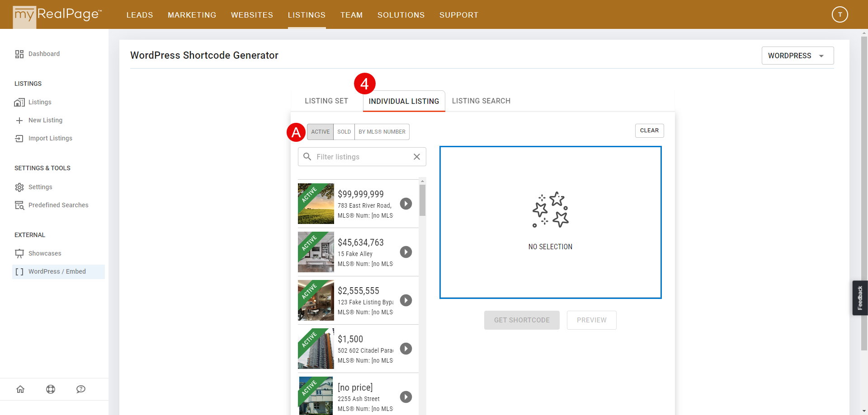
Task: Click the question chat icon in footer
Action: coord(81,389)
